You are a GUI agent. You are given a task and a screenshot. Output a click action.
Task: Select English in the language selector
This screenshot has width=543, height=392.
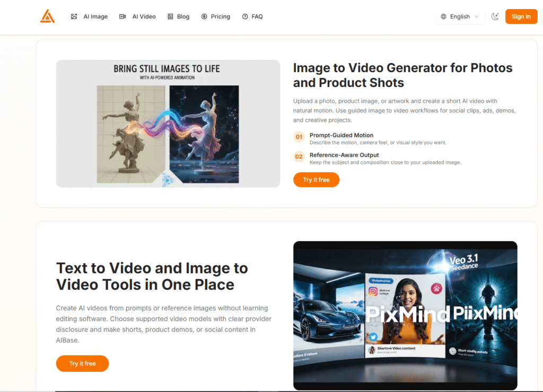(460, 16)
